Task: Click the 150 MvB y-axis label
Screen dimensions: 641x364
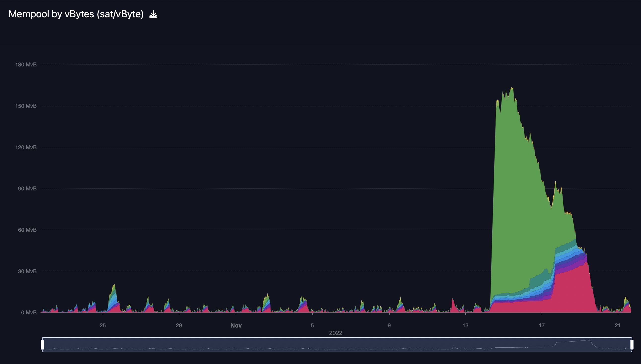Action: (x=26, y=106)
